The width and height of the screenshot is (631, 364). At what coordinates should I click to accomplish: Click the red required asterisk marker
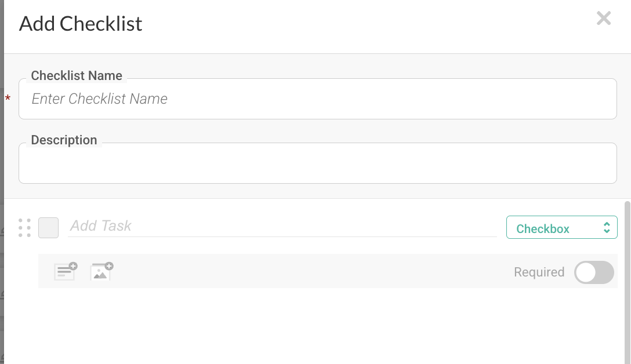pyautogui.click(x=8, y=99)
